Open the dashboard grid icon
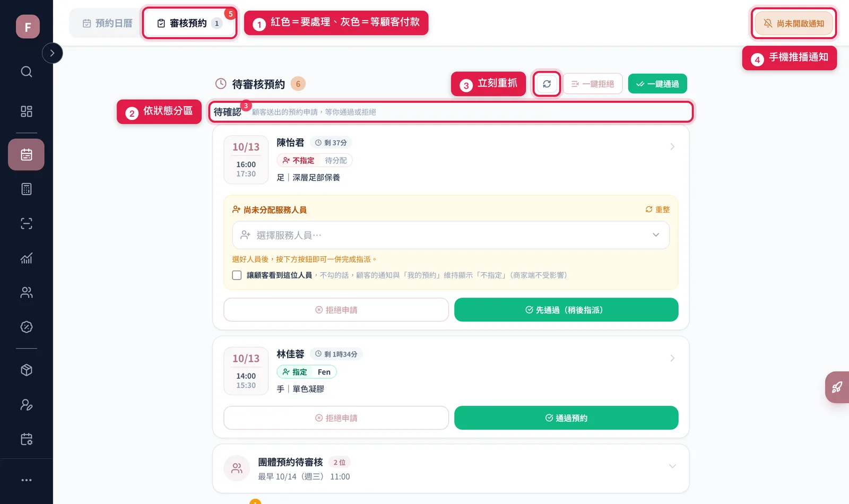Viewport: 849px width, 504px height. click(27, 111)
